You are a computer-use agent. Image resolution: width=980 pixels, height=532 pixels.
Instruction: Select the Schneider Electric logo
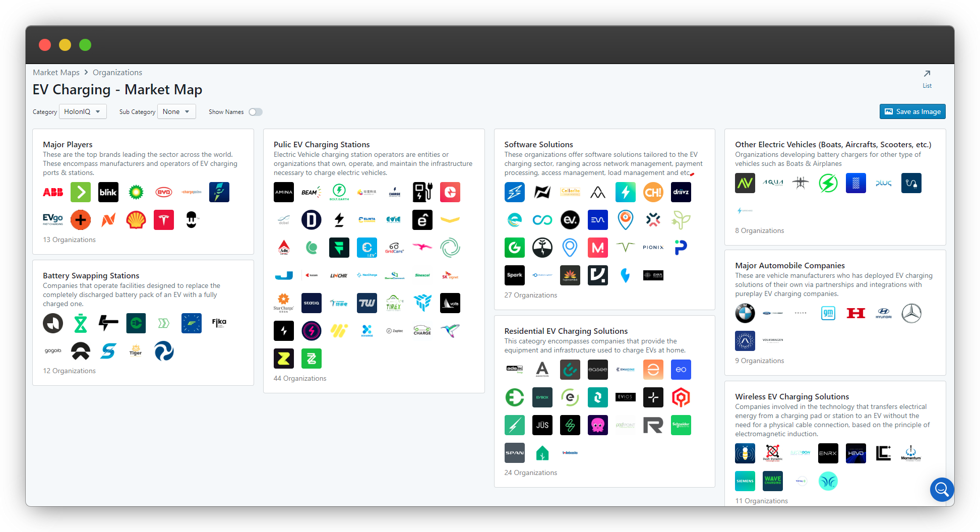click(x=681, y=425)
